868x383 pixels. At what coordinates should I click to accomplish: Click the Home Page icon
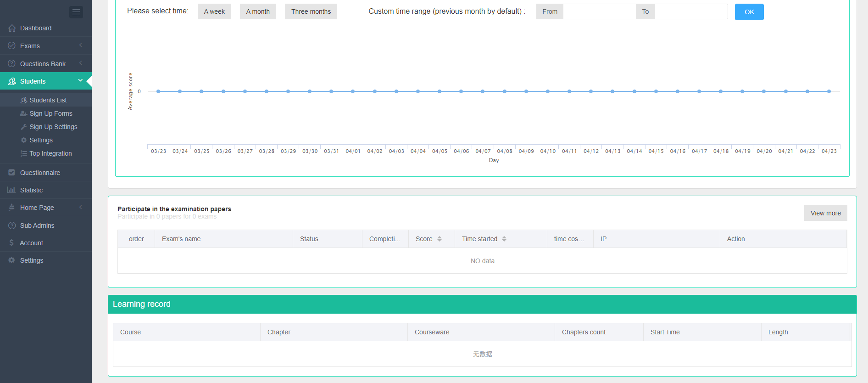tap(12, 208)
